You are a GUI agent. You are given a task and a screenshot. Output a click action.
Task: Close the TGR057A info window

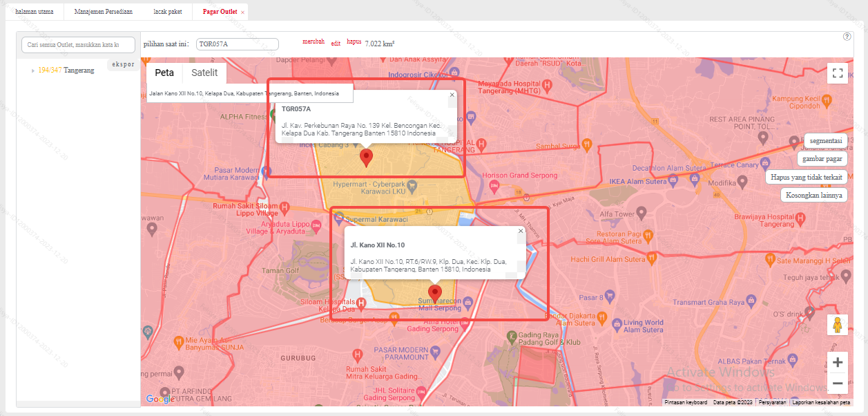pos(452,95)
